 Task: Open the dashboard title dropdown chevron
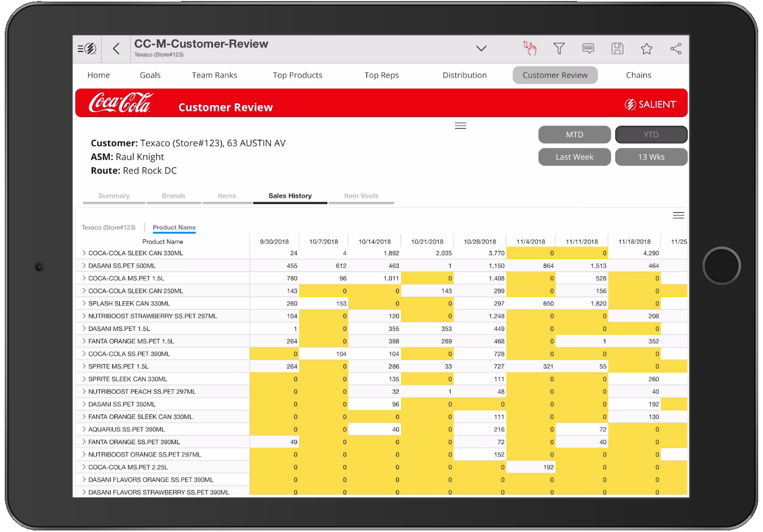click(x=481, y=49)
